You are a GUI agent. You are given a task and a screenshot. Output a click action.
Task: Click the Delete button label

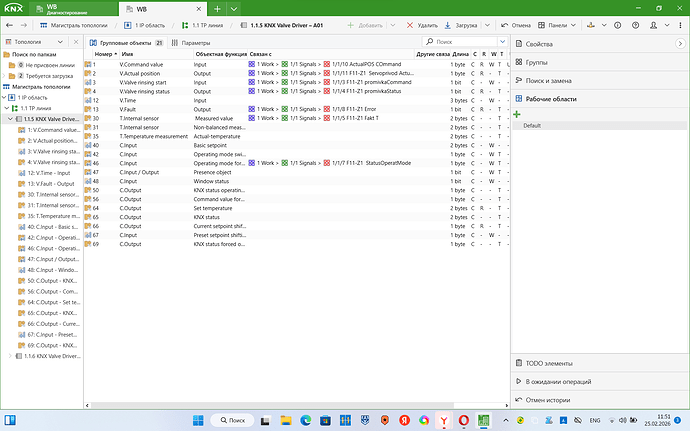pos(428,26)
